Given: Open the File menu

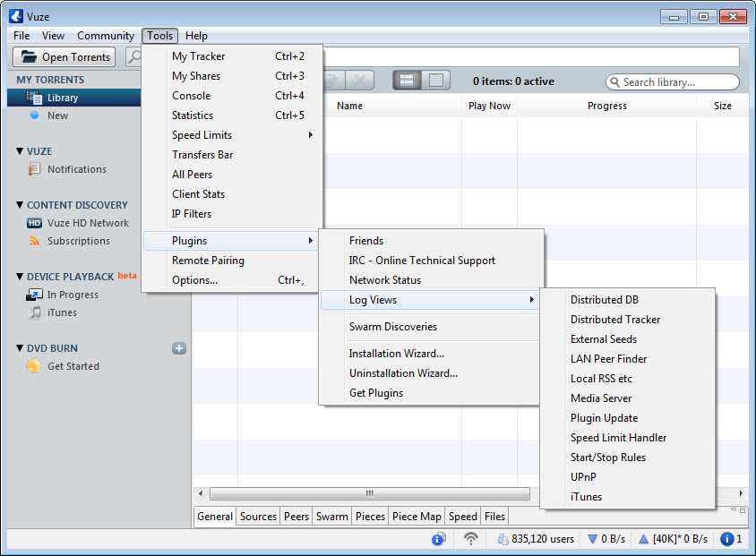Looking at the screenshot, I should click(21, 36).
